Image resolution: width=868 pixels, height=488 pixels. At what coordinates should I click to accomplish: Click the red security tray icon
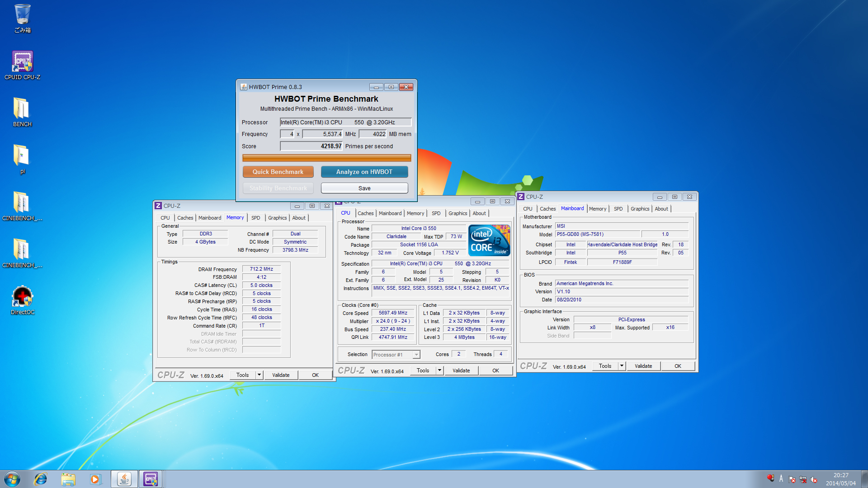[770, 478]
